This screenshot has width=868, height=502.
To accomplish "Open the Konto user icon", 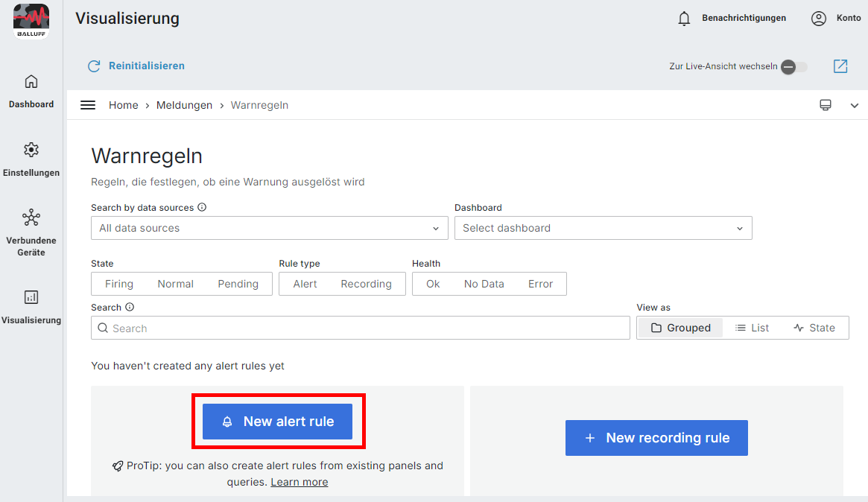I will pyautogui.click(x=819, y=19).
